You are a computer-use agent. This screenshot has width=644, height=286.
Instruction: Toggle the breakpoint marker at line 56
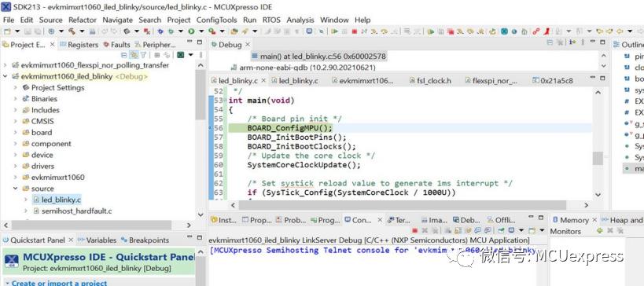coord(211,127)
